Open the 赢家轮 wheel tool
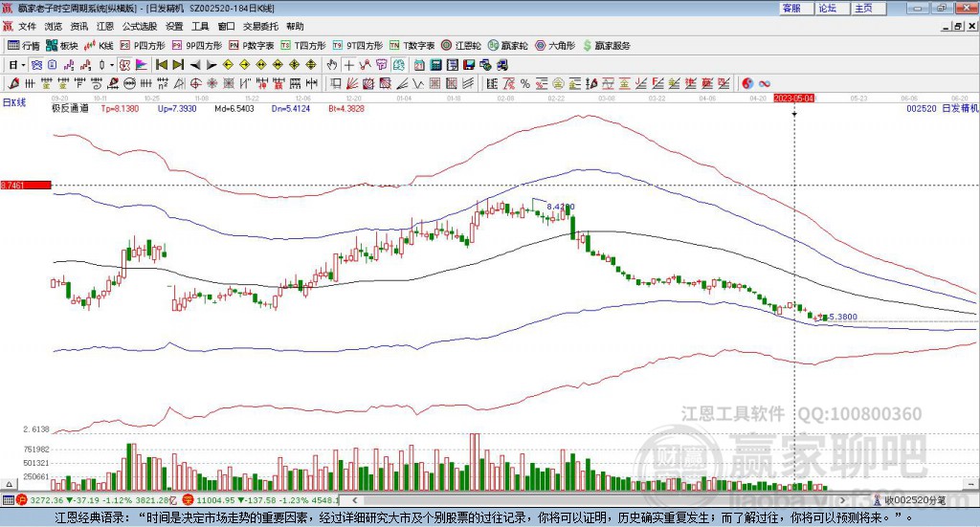Viewport: 980px width, 527px height. [507, 46]
